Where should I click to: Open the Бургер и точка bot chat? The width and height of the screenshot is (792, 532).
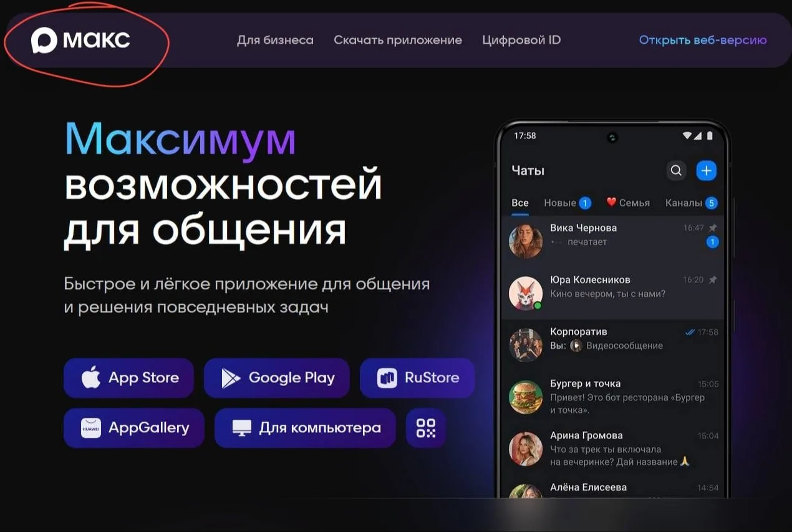(613, 397)
